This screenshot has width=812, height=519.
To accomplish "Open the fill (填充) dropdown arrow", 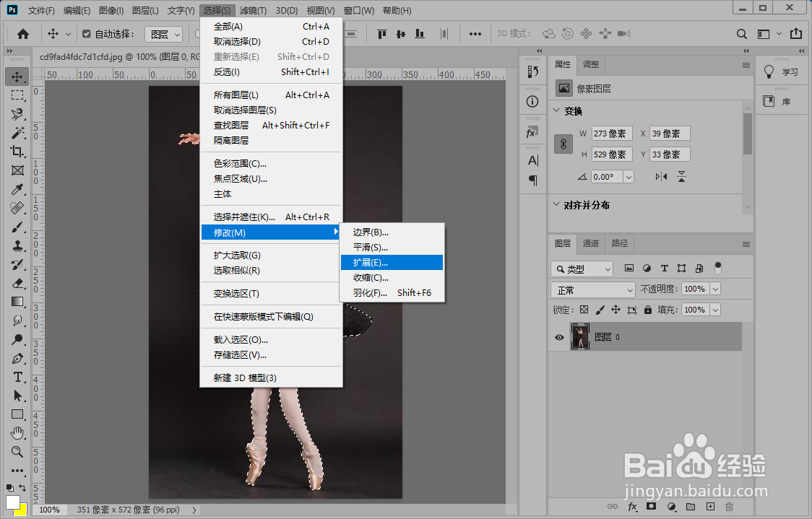I will [x=715, y=310].
